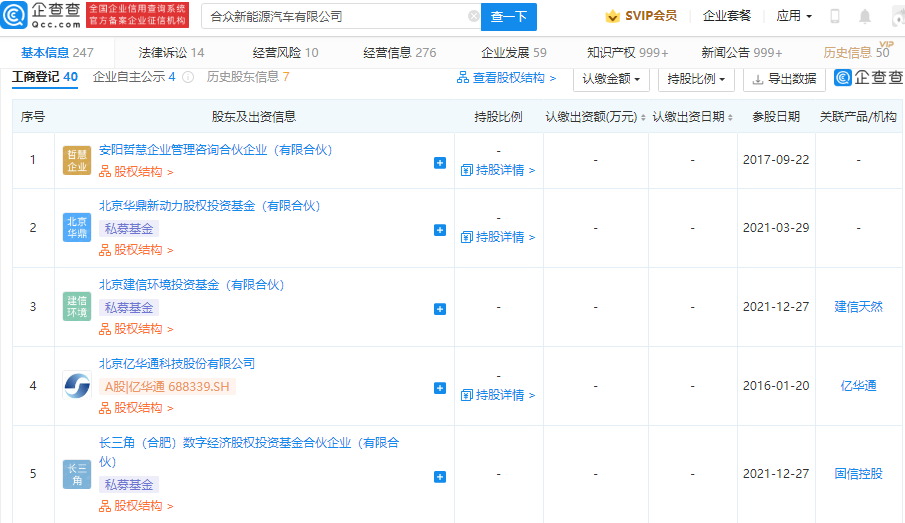Switch to 新闻公告 tab

tap(742, 53)
